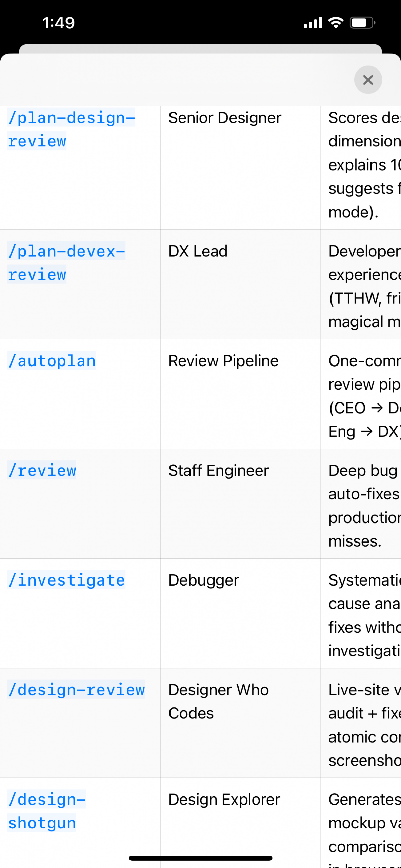Tap the 1:49 clock in status bar
The height and width of the screenshot is (868, 401).
click(59, 23)
